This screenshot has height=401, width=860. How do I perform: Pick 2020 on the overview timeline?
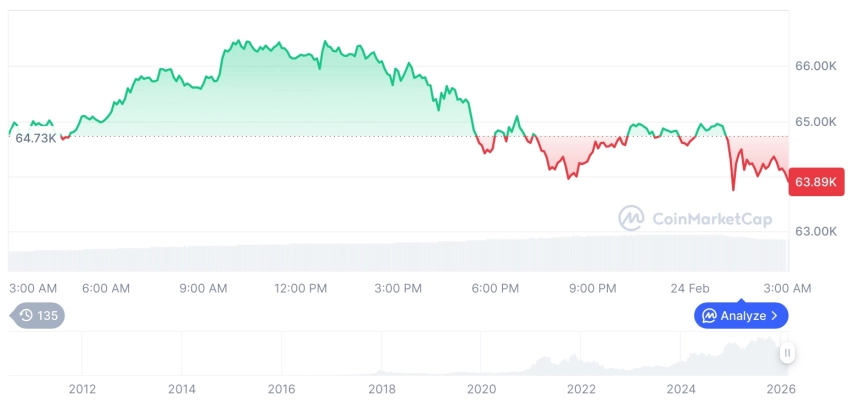[x=481, y=388]
